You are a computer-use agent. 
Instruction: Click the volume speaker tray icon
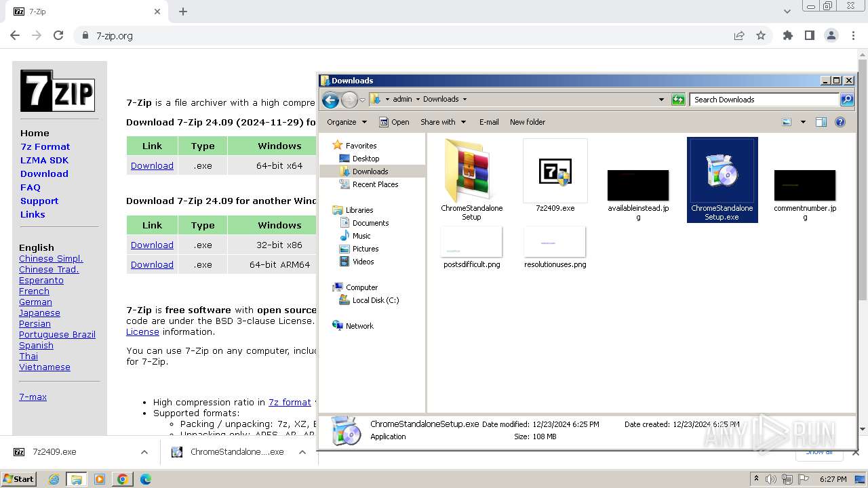pos(771,479)
